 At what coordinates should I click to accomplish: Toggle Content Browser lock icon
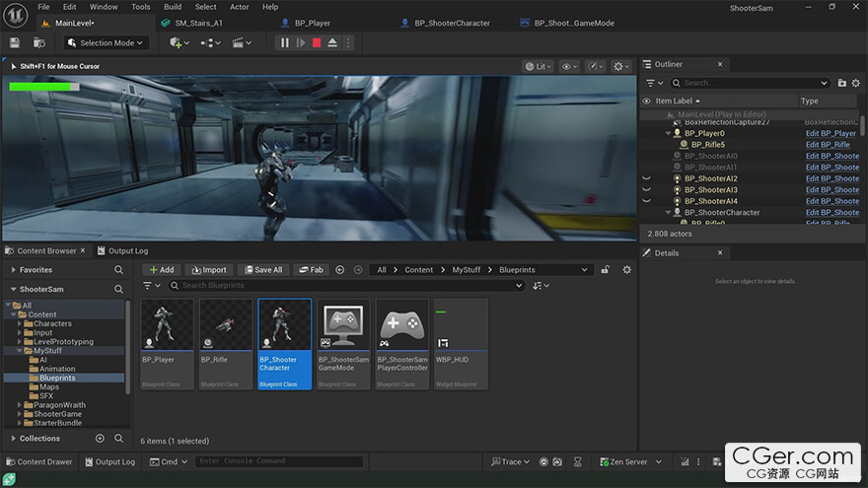(x=605, y=269)
